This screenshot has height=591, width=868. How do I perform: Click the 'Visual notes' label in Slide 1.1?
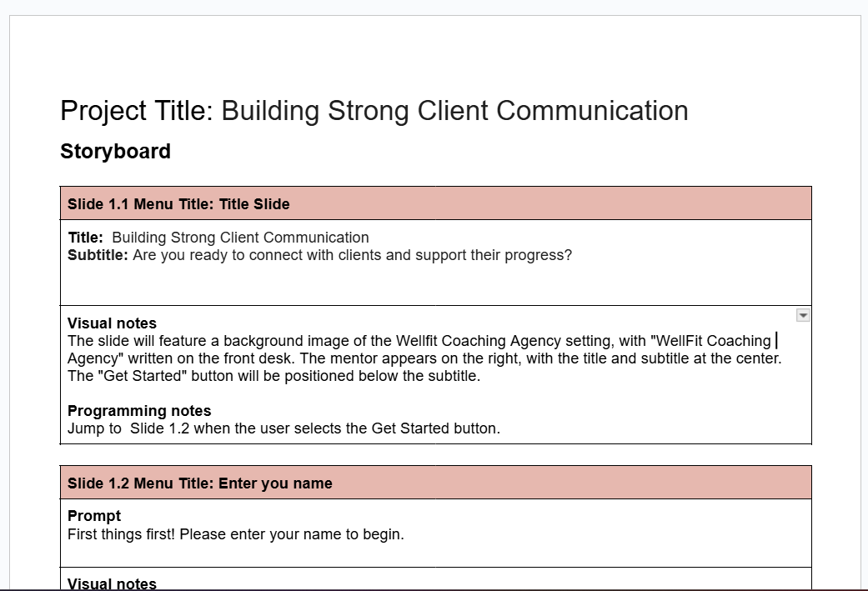(112, 323)
